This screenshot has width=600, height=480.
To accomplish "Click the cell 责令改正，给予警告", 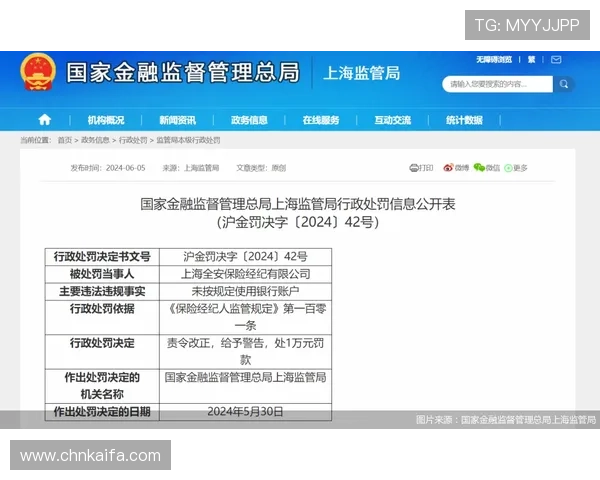I will pos(245,352).
